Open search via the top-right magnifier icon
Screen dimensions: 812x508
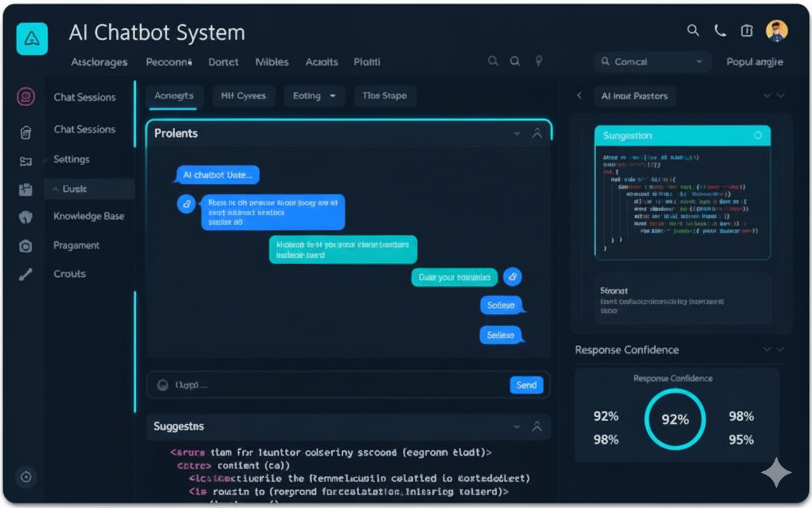tap(693, 30)
